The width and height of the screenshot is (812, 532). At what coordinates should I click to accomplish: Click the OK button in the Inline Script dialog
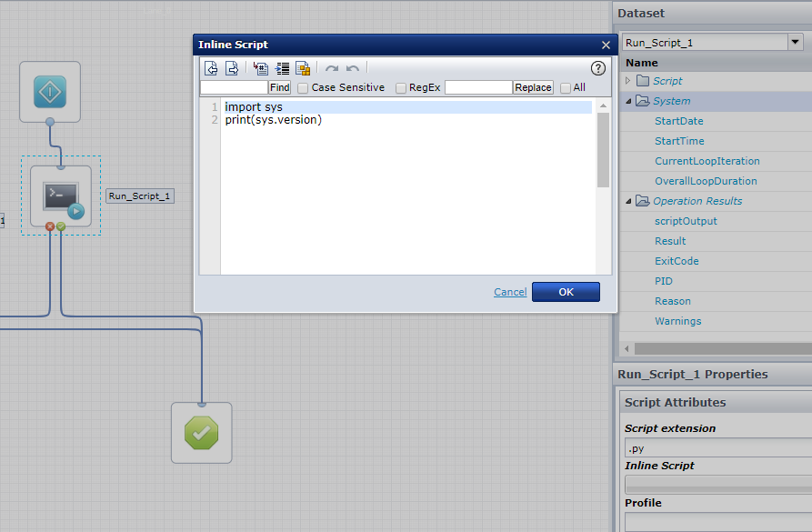coord(566,291)
